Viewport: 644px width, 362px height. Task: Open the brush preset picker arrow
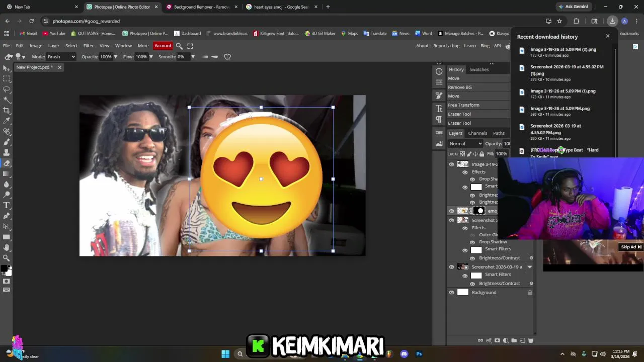tap(23, 57)
